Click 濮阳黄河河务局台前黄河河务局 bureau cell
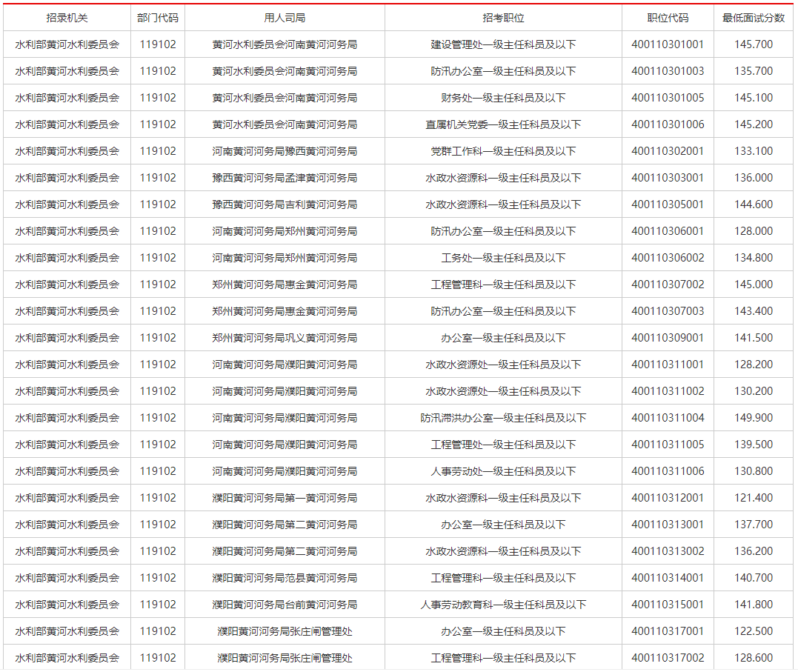Image resolution: width=798 pixels, height=672 pixels. [285, 605]
